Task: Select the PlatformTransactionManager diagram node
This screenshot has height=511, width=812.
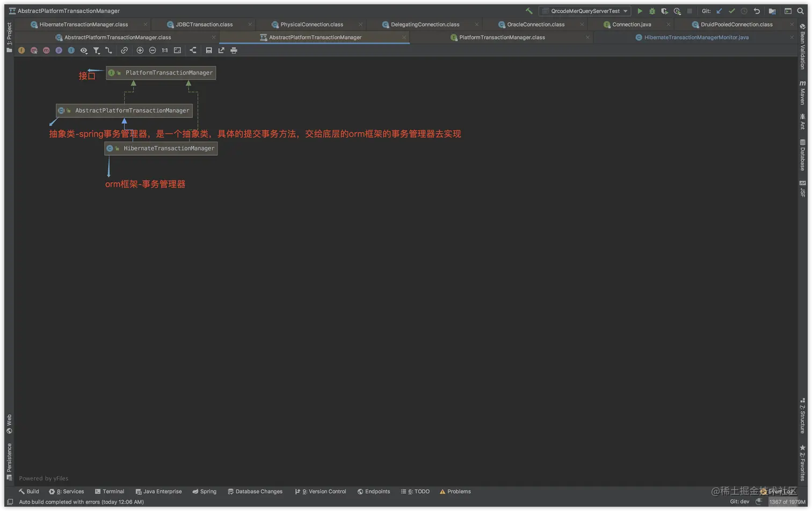Action: pos(161,73)
